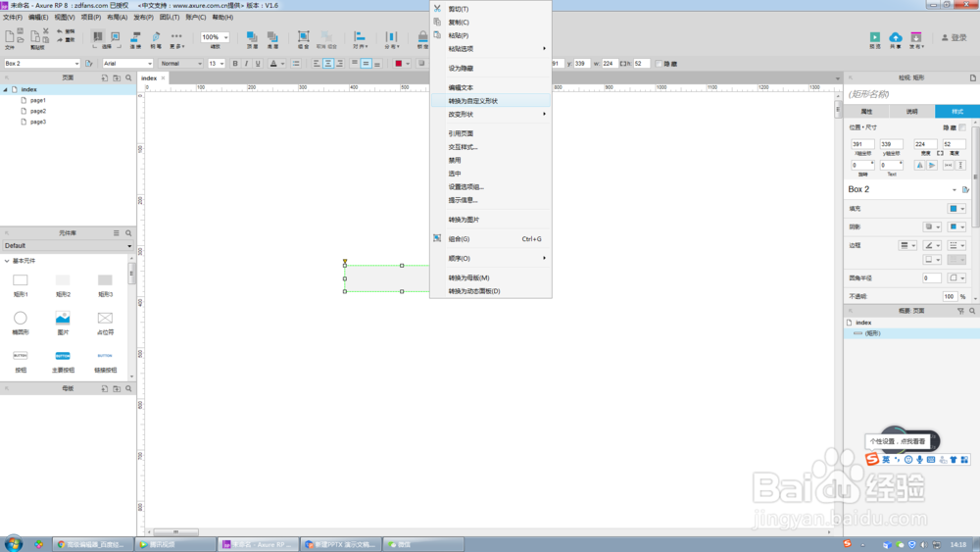Open the Default widget library dropdown
The height and width of the screenshot is (552, 980).
[68, 246]
